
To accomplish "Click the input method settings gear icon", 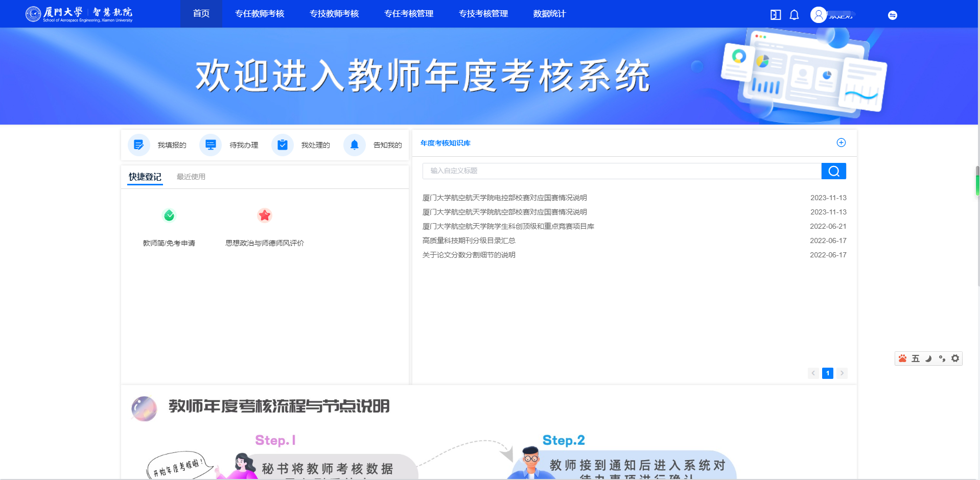I will [955, 358].
